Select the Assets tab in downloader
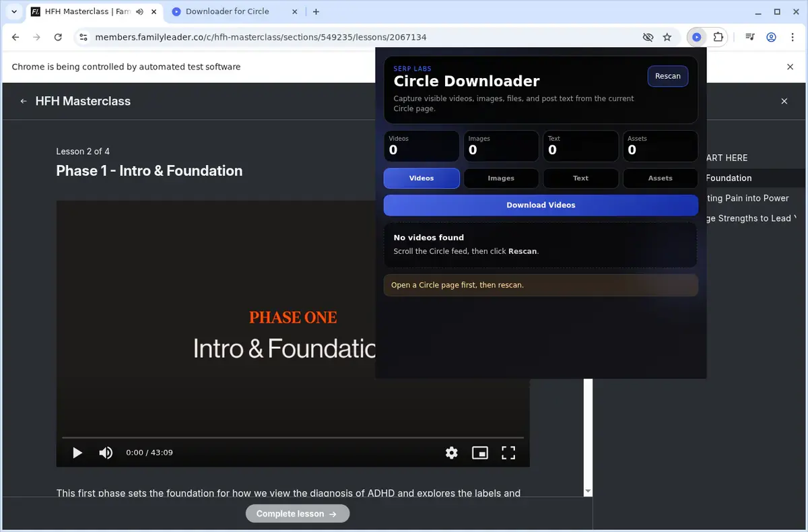The height and width of the screenshot is (532, 808). pyautogui.click(x=660, y=178)
